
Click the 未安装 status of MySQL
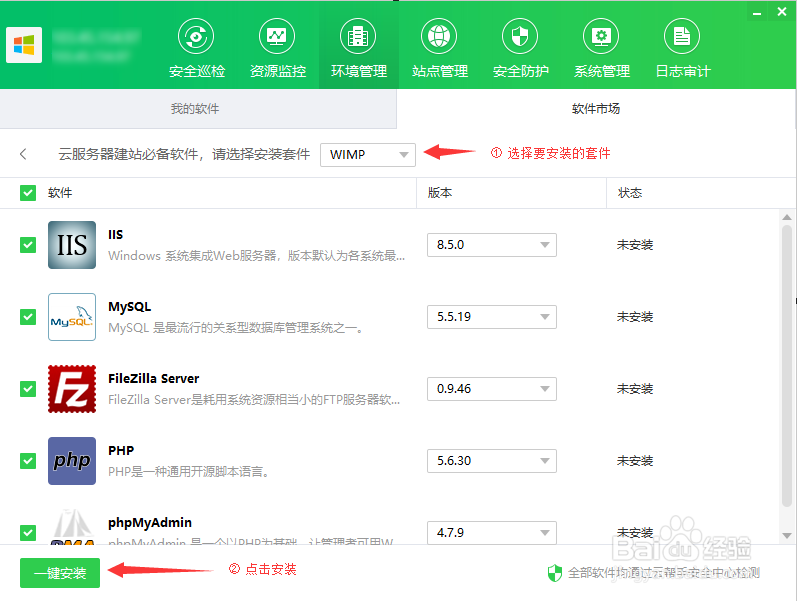coord(635,317)
